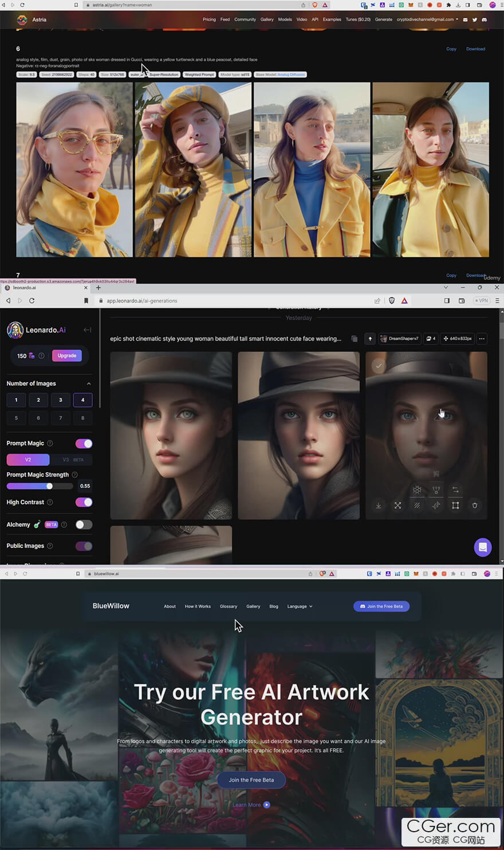504x850 pixels.
Task: Click the token info icon beside 150 in Leonardo
Action: click(x=41, y=355)
